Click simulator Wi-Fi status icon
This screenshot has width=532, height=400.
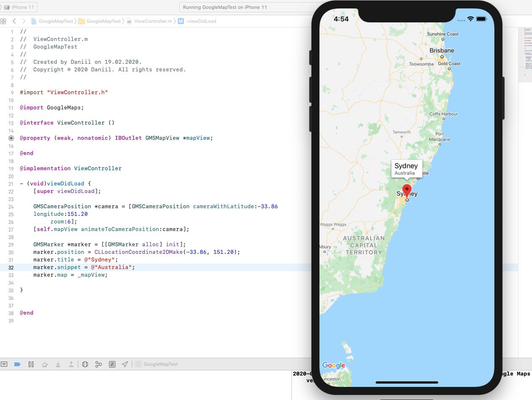pos(470,19)
